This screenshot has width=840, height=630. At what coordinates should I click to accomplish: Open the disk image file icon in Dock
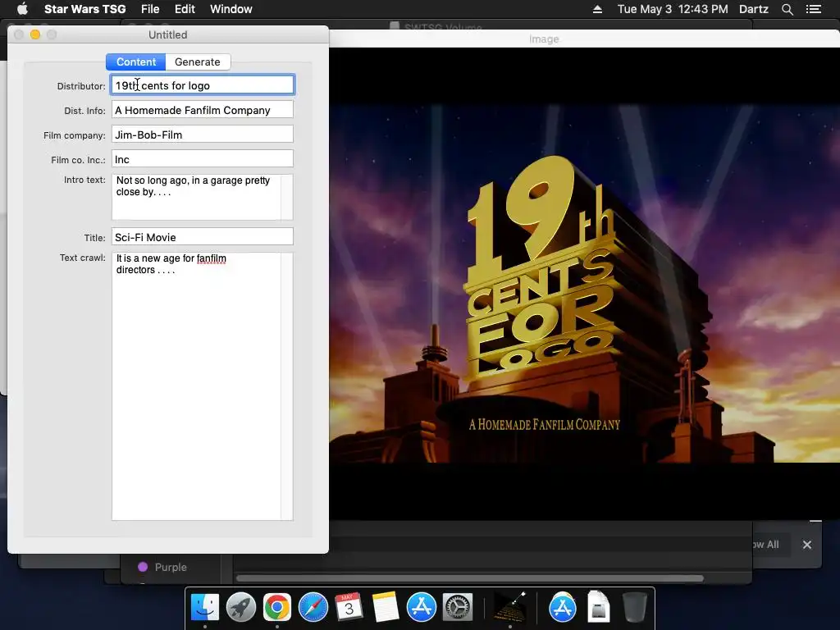click(x=598, y=607)
